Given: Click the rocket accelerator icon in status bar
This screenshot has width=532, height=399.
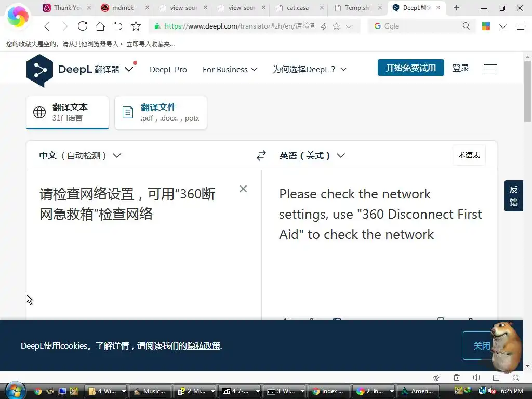Looking at the screenshot, I should (x=436, y=378).
